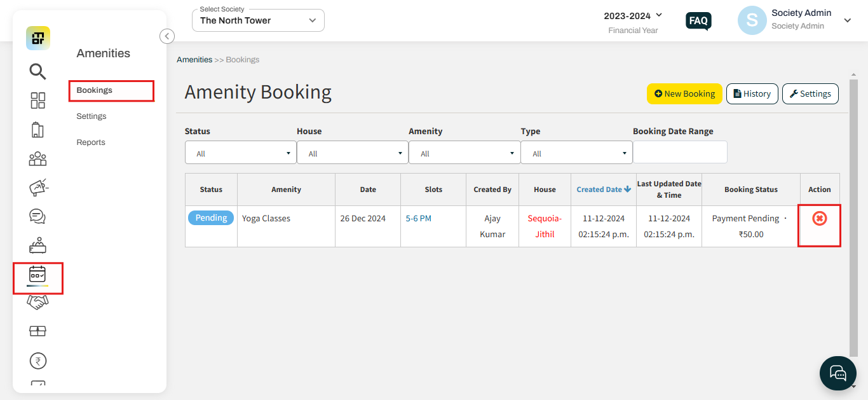
Task: Sort by Created Date column
Action: pos(604,190)
